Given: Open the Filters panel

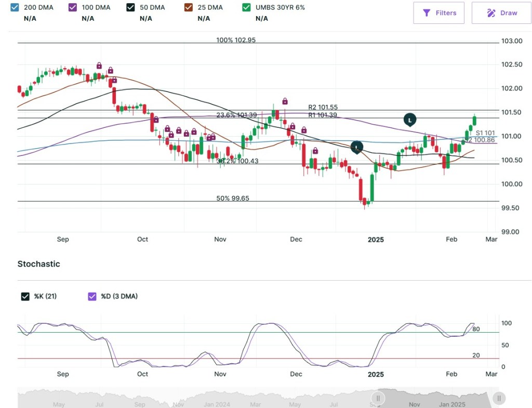Looking at the screenshot, I should (439, 13).
